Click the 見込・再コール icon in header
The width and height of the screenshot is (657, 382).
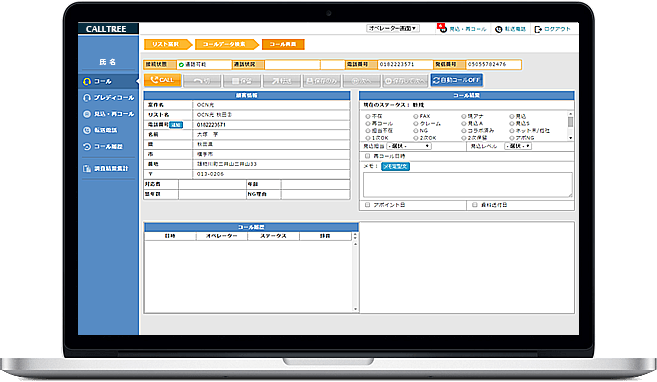point(442,28)
